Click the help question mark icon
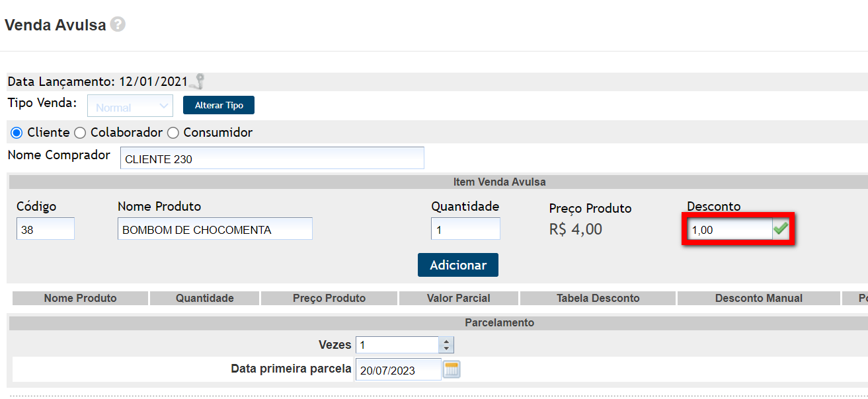The image size is (868, 399). [x=118, y=24]
